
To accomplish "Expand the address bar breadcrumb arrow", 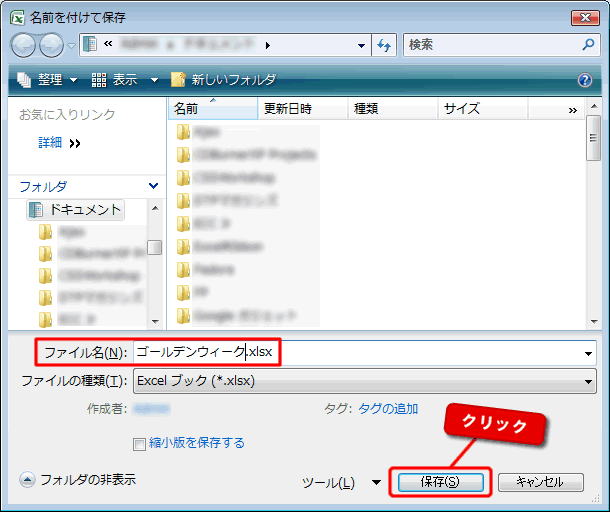I will click(x=268, y=45).
